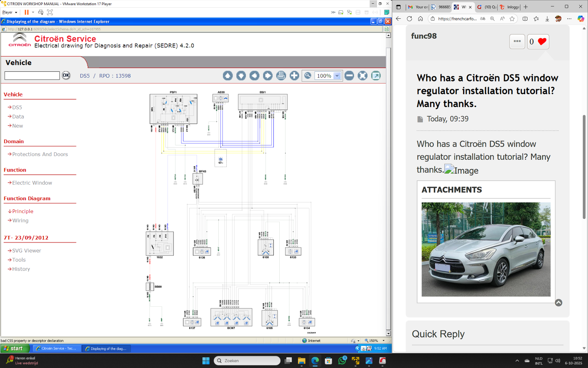Click the OK button next to vehicle search
The height and width of the screenshot is (368, 588).
66,75
